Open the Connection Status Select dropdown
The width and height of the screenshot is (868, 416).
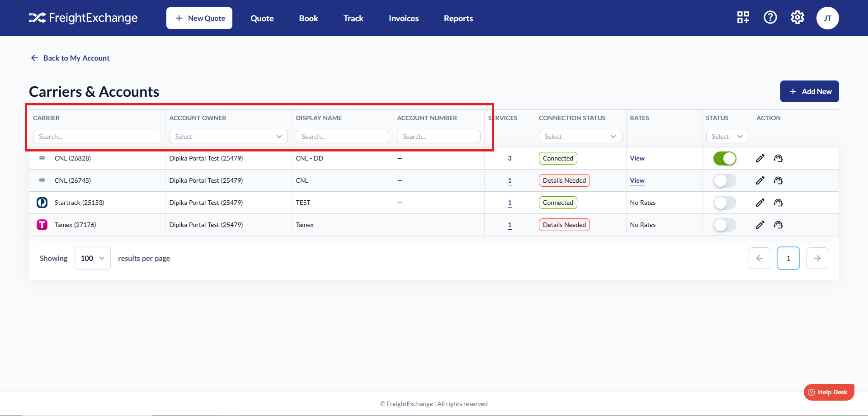(580, 137)
